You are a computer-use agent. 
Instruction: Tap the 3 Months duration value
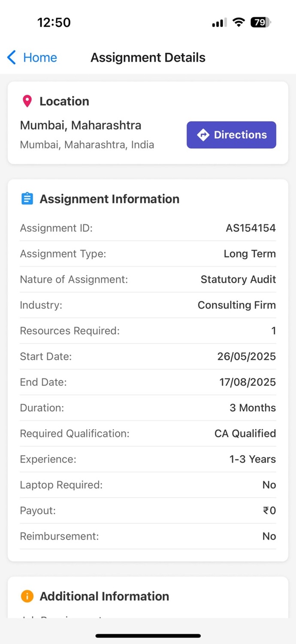click(x=253, y=408)
